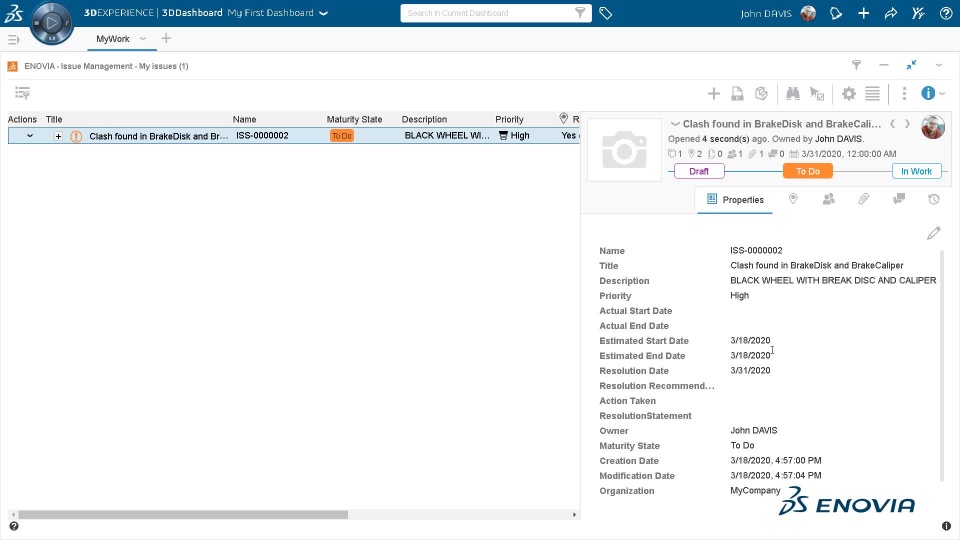Click the share arrow icon

(x=891, y=13)
